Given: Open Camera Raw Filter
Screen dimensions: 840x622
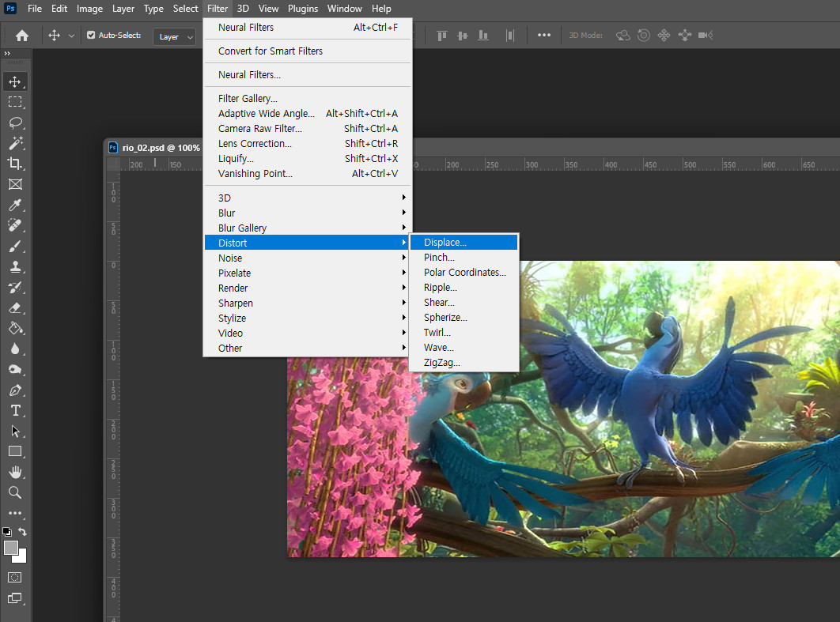Looking at the screenshot, I should [x=308, y=129].
